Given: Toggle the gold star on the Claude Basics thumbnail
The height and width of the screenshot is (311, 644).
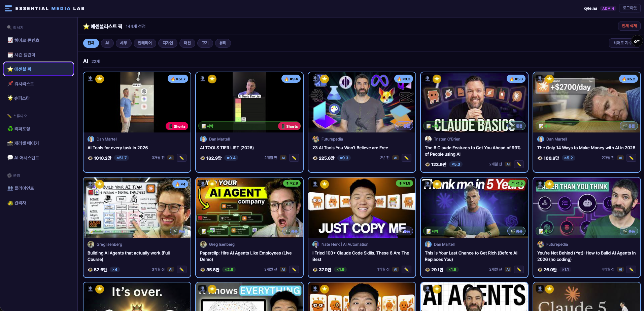Looking at the screenshot, I should [437, 79].
